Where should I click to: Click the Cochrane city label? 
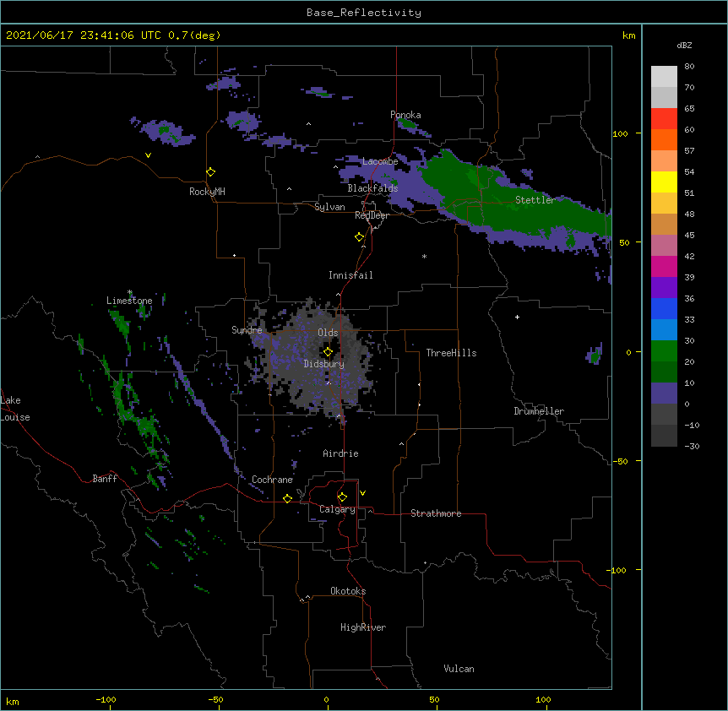point(273,480)
